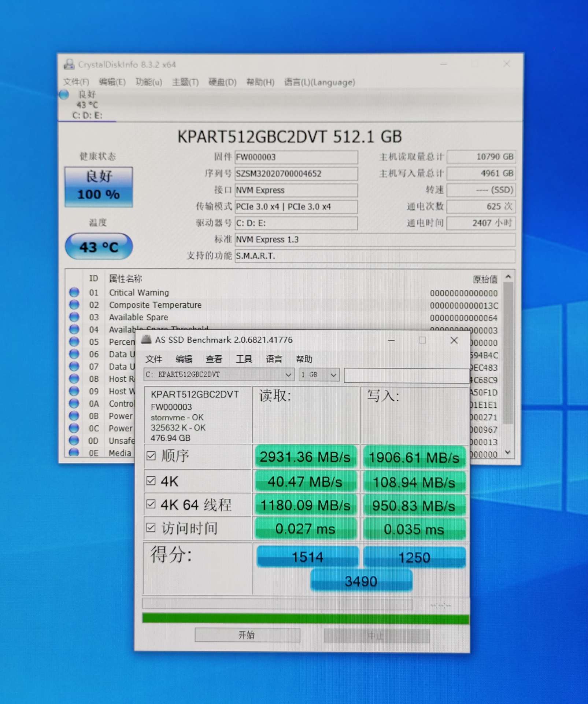Open CrystalDiskInfo 编辑(E) menu

pyautogui.click(x=112, y=82)
